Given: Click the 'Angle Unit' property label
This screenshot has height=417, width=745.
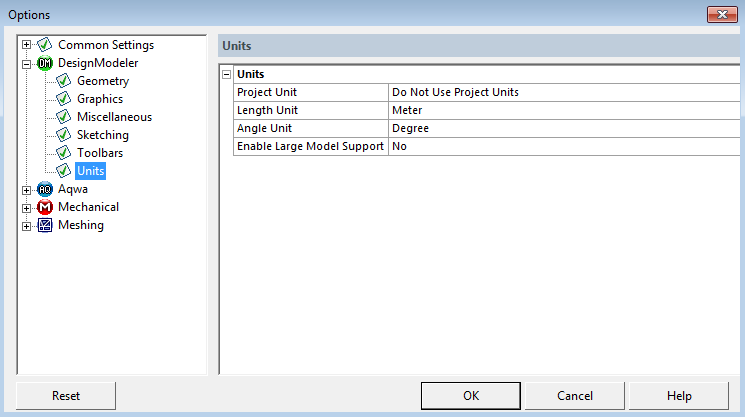Looking at the screenshot, I should click(264, 128).
